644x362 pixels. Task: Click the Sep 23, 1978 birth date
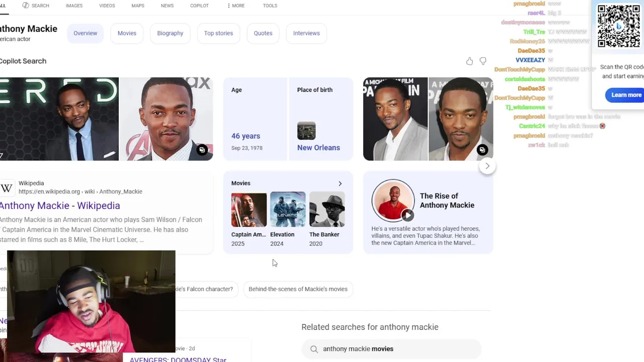click(247, 148)
